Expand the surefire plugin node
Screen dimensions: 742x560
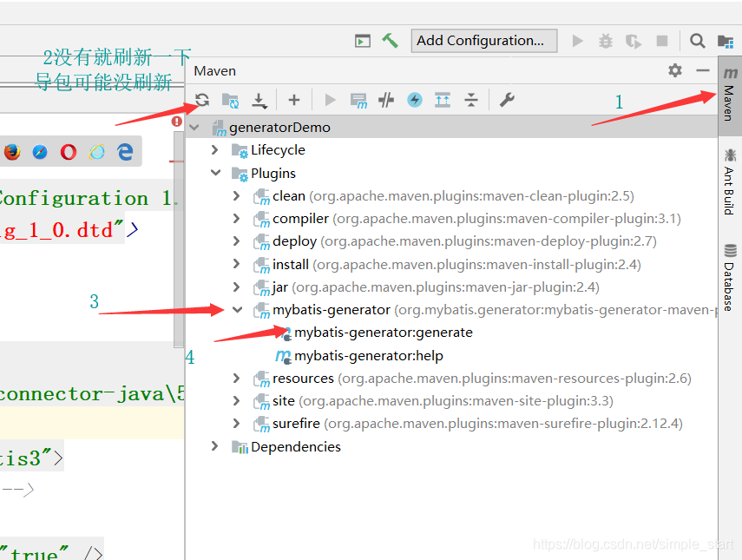point(237,424)
